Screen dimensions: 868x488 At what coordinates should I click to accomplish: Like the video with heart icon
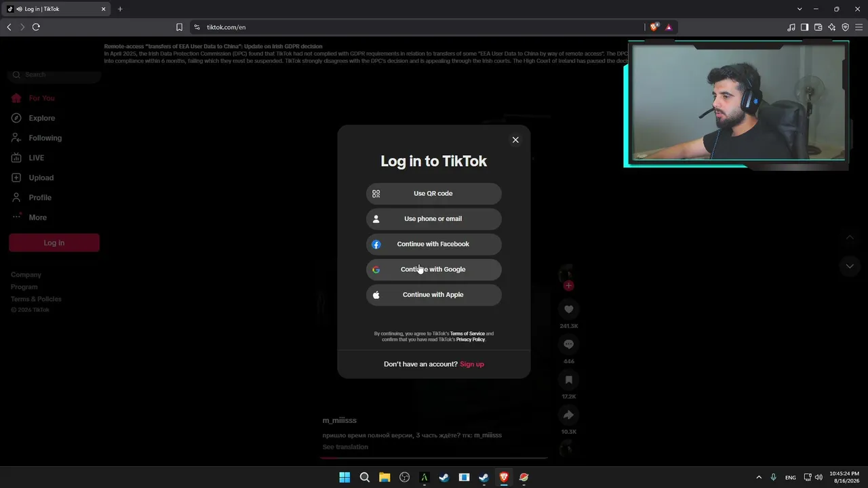coord(569,310)
